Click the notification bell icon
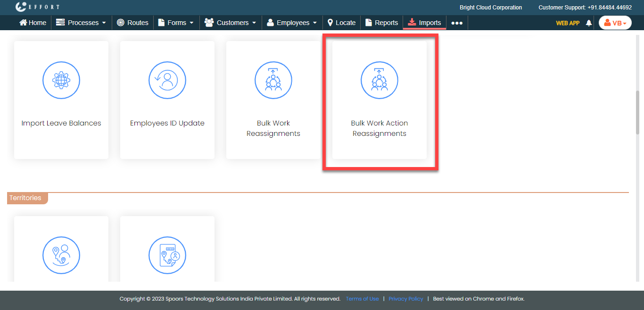The image size is (644, 310). (x=588, y=23)
